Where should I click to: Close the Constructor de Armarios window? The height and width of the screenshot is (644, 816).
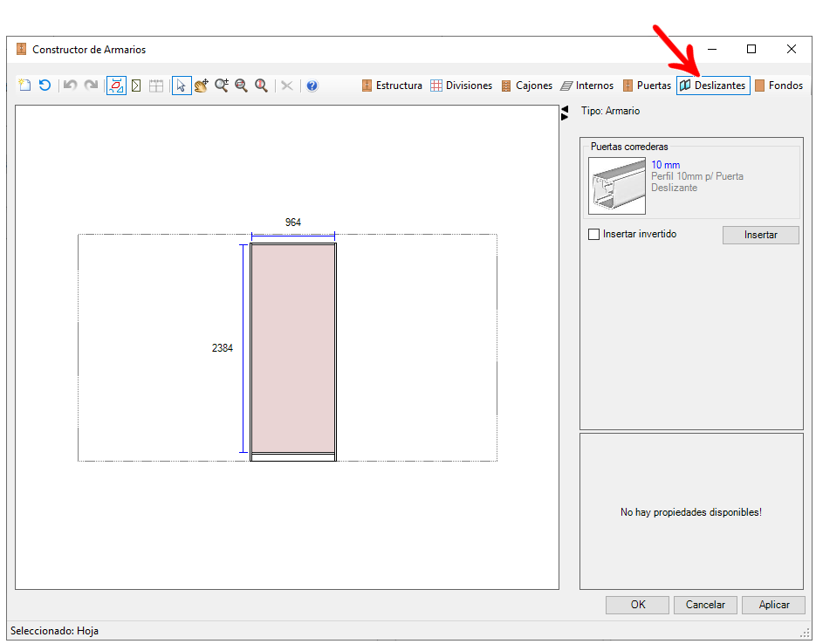(791, 49)
